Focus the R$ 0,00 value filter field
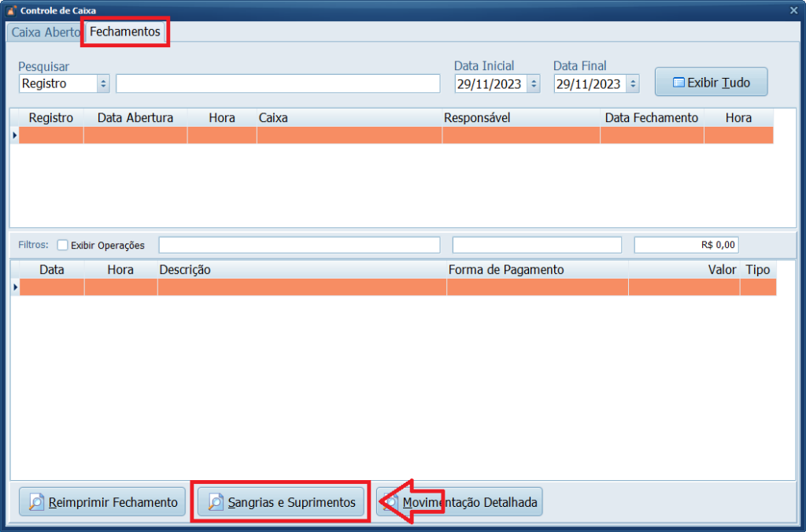Image resolution: width=806 pixels, height=532 pixels. (x=686, y=246)
